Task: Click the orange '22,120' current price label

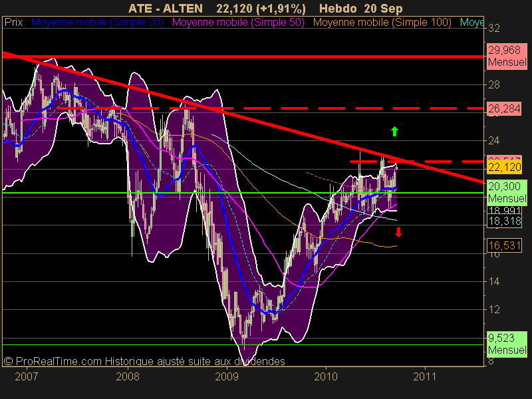Action: point(504,167)
